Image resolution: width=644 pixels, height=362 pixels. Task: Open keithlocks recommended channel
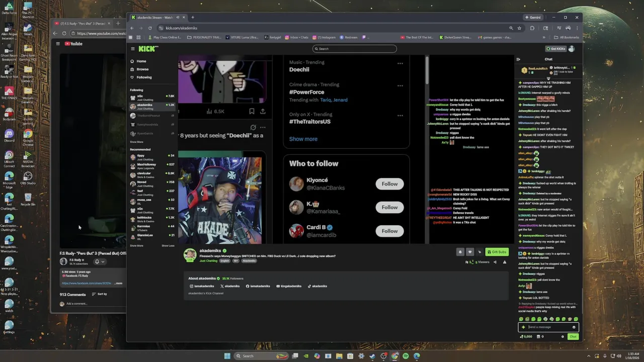[x=151, y=219]
